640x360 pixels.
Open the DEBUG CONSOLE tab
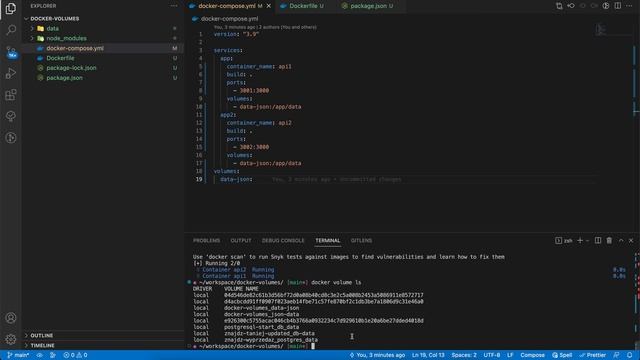pyautogui.click(x=283, y=240)
